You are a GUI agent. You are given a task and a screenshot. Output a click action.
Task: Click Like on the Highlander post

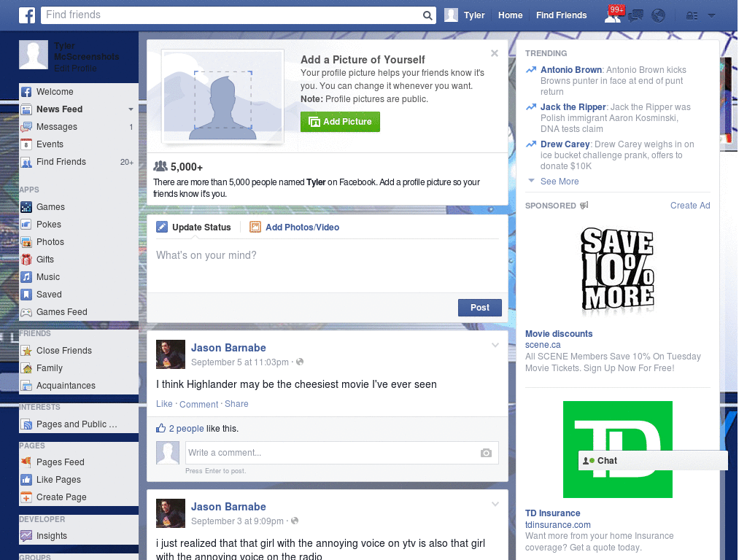click(x=164, y=404)
